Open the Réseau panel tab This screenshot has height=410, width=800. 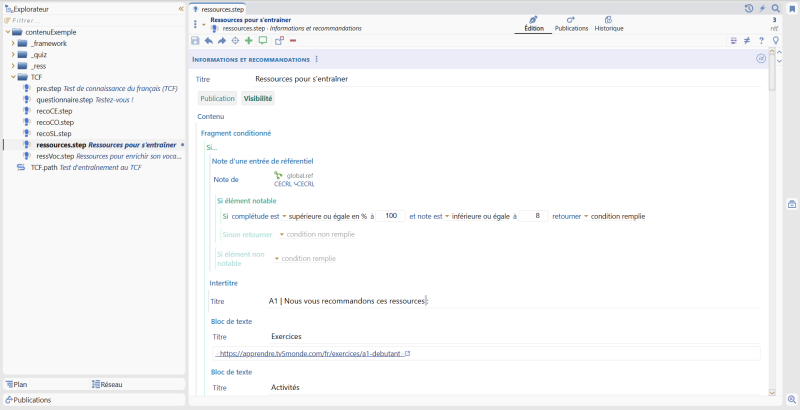pyautogui.click(x=138, y=385)
